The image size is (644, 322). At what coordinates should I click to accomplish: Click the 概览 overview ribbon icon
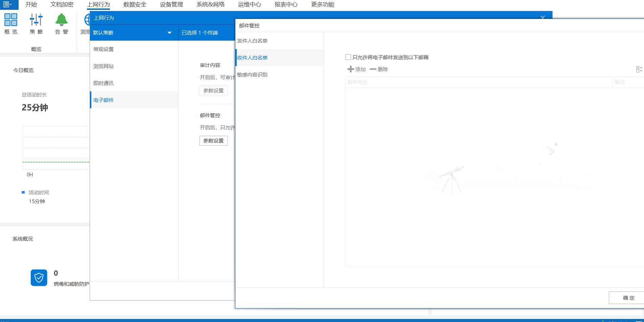coord(11,24)
